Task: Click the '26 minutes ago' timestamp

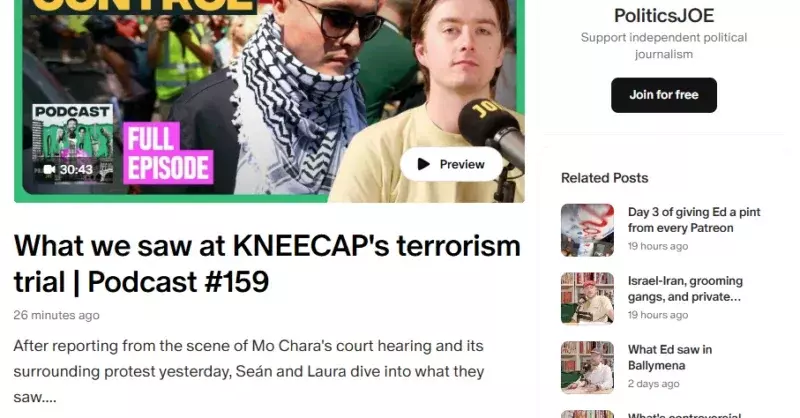Action: pos(56,315)
